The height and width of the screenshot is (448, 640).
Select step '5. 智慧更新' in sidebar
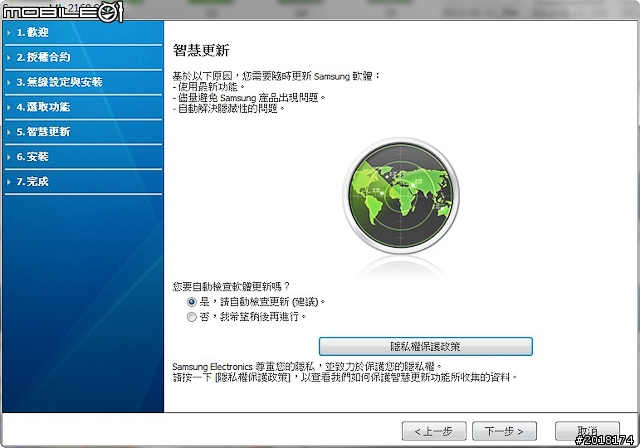(x=83, y=132)
